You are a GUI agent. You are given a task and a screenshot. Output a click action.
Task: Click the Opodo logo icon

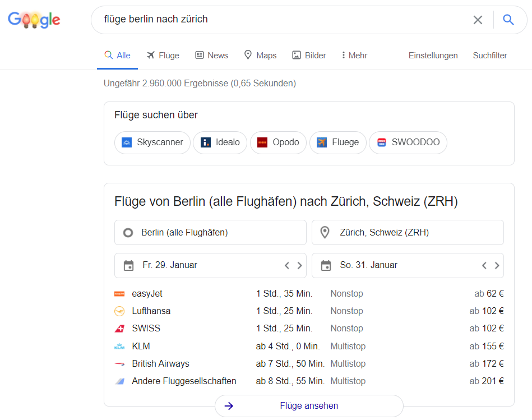coord(262,142)
